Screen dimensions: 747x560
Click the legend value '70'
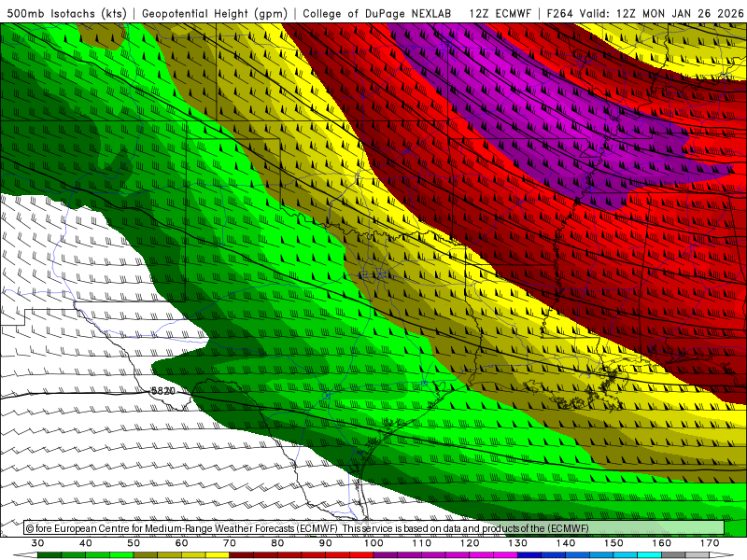coord(230,543)
